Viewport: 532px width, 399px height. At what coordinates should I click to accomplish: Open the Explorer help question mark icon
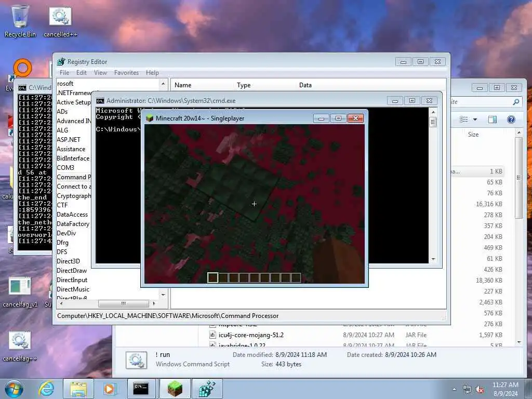[x=511, y=119]
